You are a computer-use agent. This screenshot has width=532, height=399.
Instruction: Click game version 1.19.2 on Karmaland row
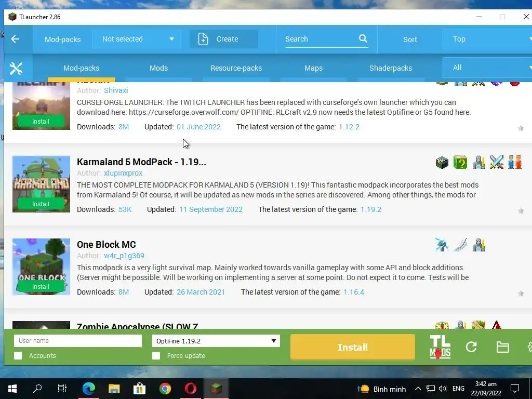[x=371, y=209]
